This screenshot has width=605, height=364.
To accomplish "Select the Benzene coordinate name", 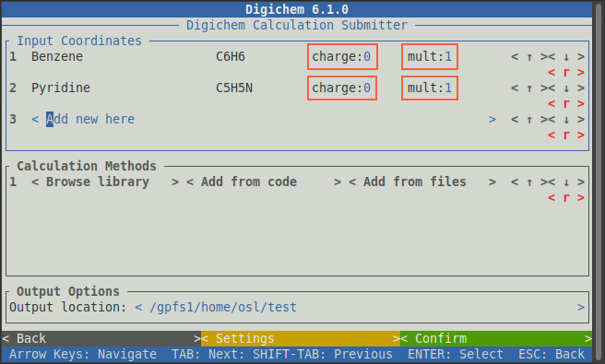I will pyautogui.click(x=57, y=57).
